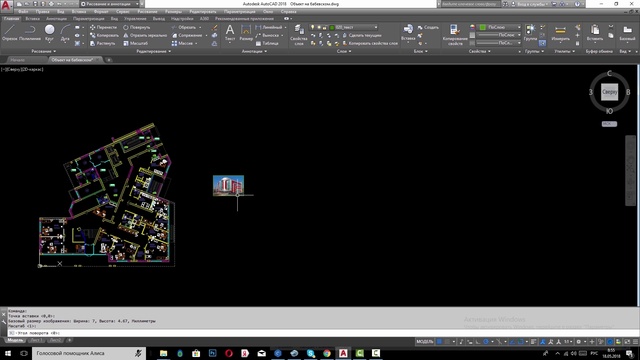Viewport: 640px width, 360px height.
Task: Click the Отразить зеркально mirror tool
Action: (x=145, y=36)
